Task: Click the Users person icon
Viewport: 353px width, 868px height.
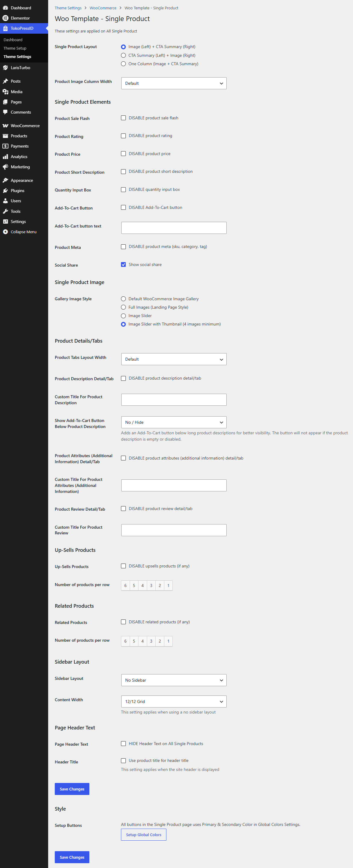Action: coord(5,201)
